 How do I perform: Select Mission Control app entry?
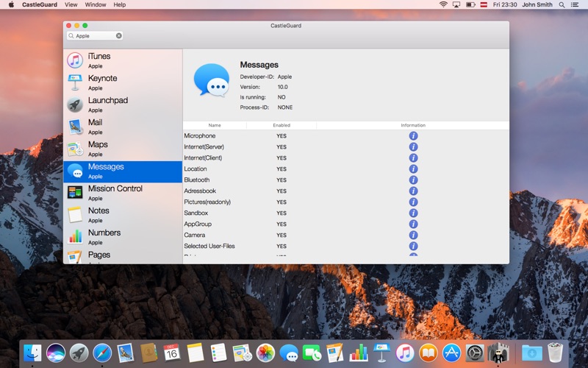(123, 193)
